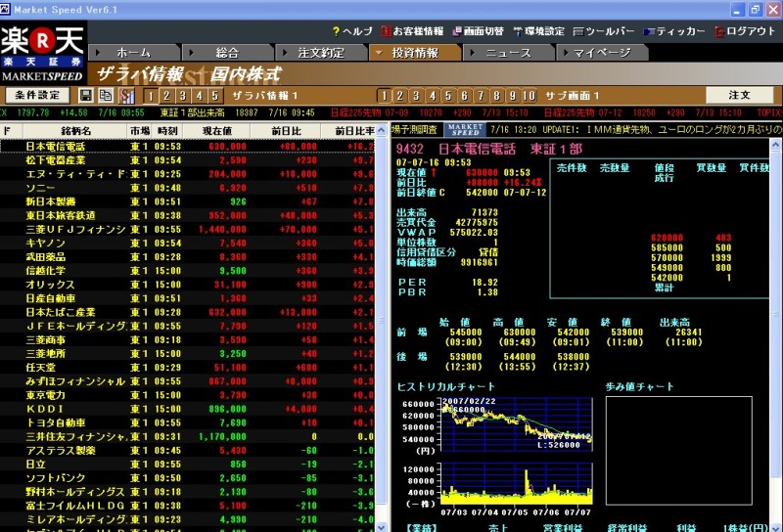Switch to サブ画面 number 8
Viewport: 783px width, 532px height.
(x=496, y=95)
